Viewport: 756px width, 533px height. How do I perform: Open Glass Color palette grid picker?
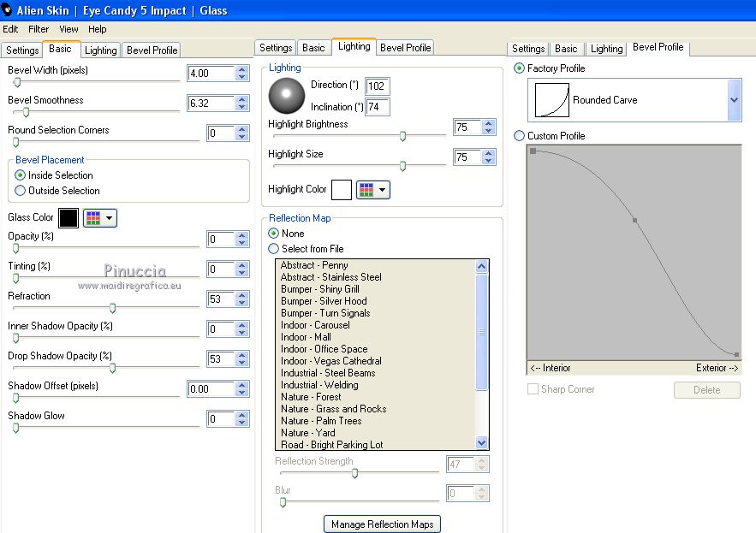coord(100,218)
